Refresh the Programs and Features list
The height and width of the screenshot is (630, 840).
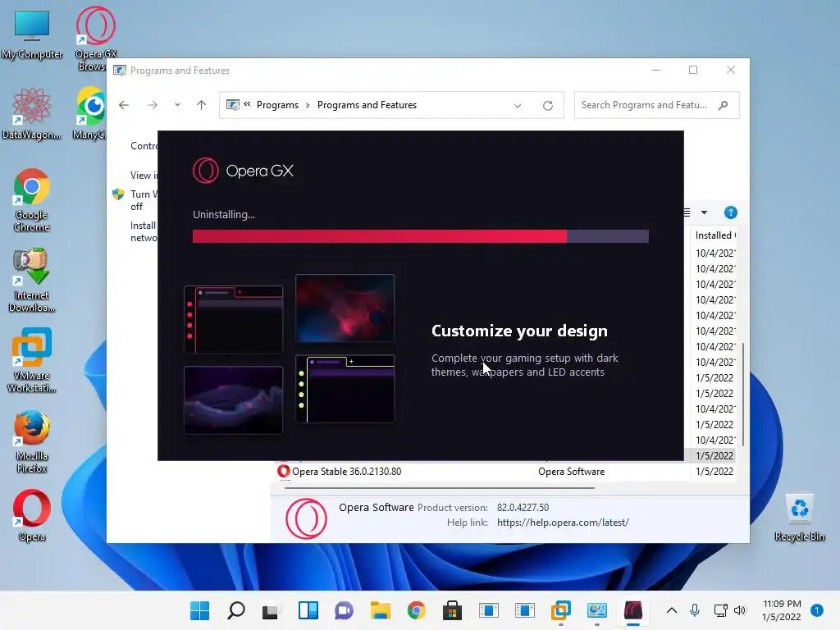pos(547,106)
